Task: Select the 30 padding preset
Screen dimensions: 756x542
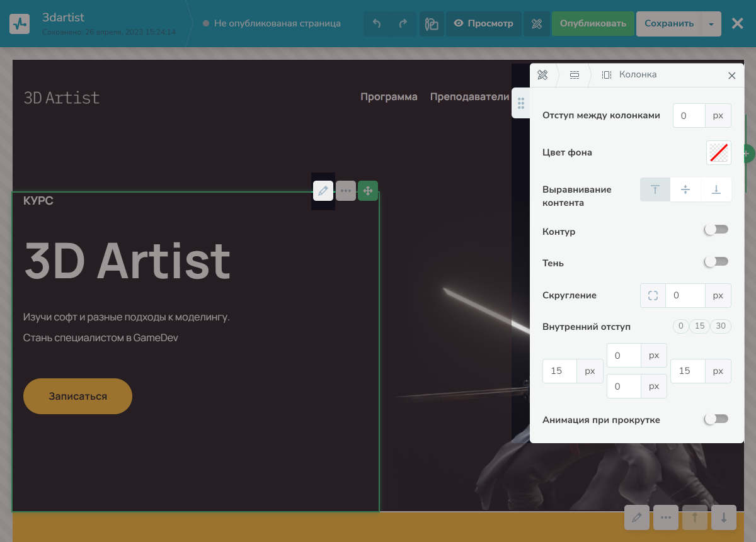Action: 721,326
